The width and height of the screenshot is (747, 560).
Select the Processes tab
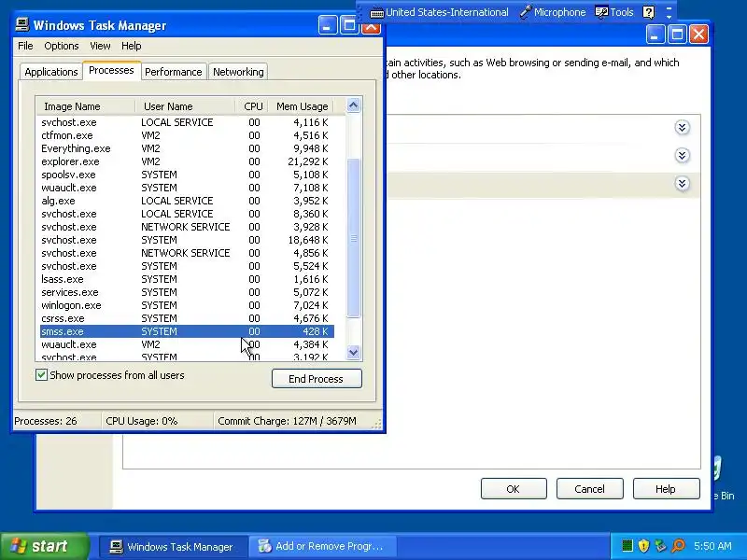(x=111, y=71)
